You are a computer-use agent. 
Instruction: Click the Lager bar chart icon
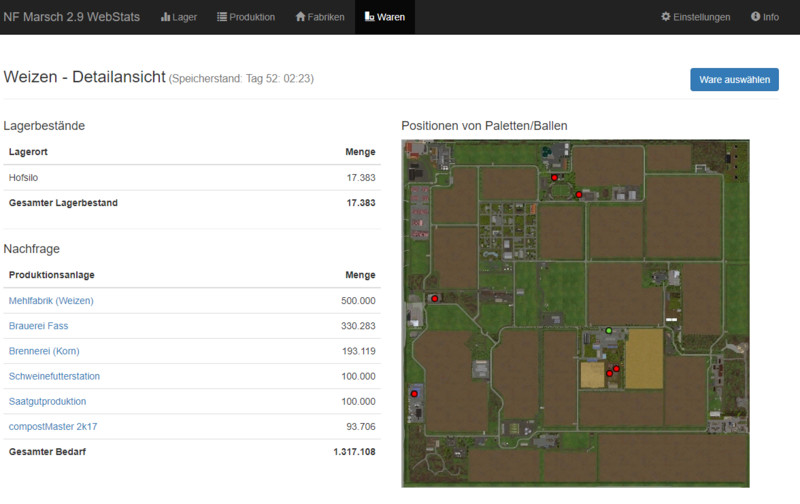pyautogui.click(x=166, y=17)
